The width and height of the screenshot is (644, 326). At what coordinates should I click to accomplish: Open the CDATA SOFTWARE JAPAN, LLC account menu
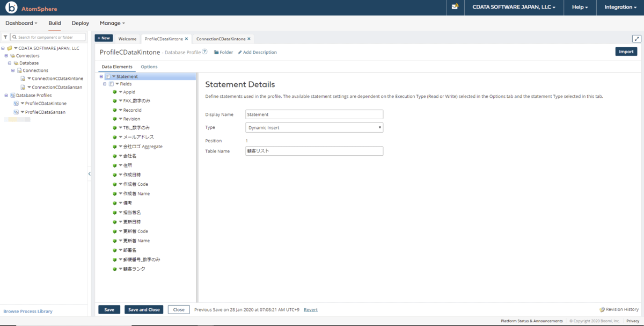(514, 8)
